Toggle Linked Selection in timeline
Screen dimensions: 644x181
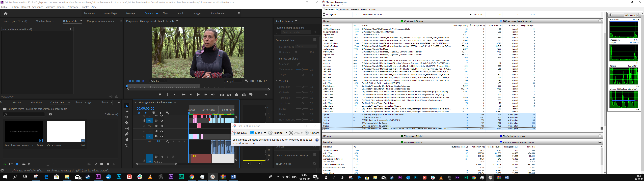(x=153, y=113)
